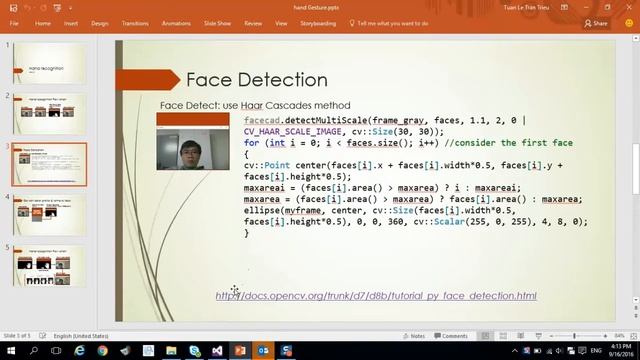Image resolution: width=640 pixels, height=360 pixels.
Task: Open the View ribbon tab
Action: pyautogui.click(x=281, y=23)
